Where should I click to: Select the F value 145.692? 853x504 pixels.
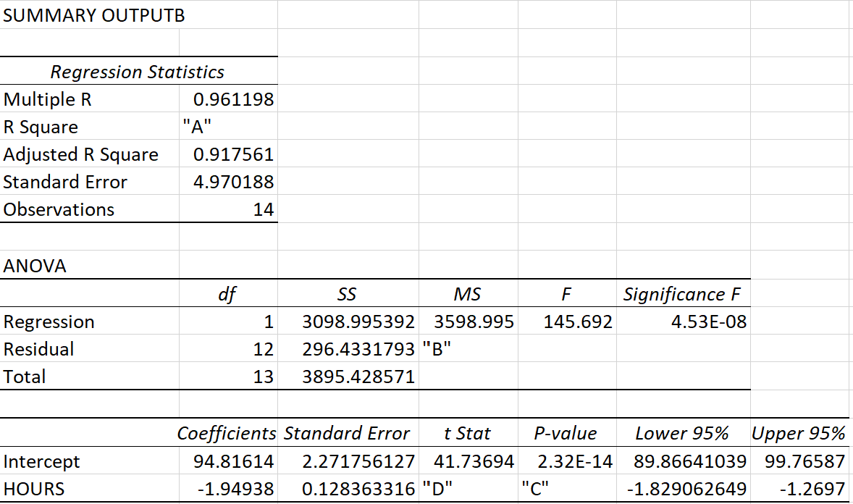[x=578, y=322]
